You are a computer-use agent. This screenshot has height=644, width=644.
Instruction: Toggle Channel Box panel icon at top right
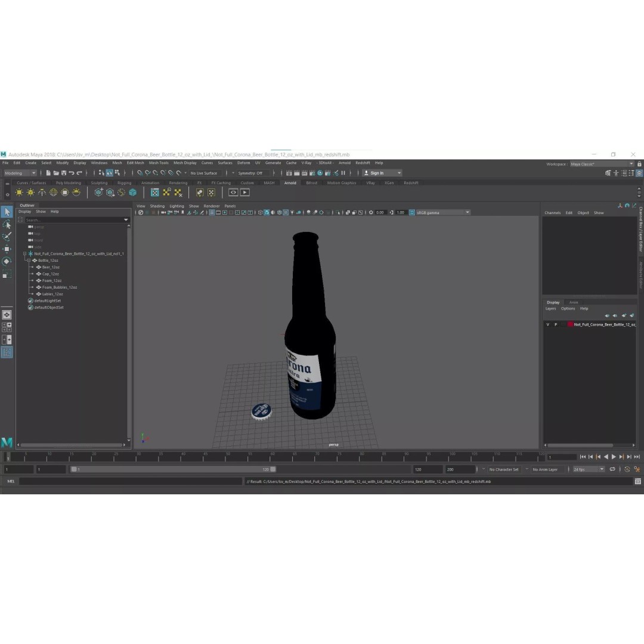click(x=639, y=174)
